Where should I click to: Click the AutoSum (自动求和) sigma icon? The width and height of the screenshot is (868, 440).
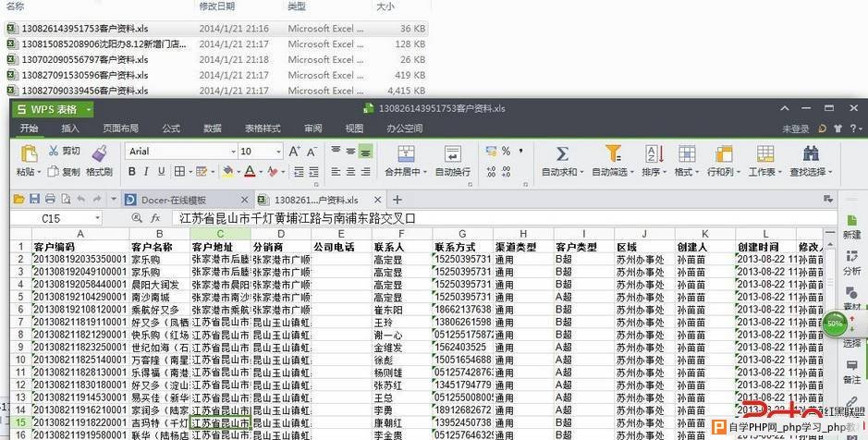pos(562,153)
